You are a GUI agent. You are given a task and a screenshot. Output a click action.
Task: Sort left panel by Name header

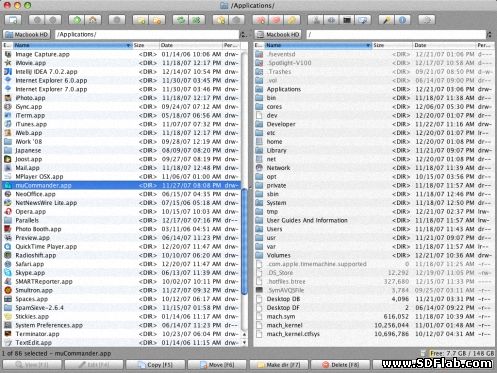tap(72, 45)
